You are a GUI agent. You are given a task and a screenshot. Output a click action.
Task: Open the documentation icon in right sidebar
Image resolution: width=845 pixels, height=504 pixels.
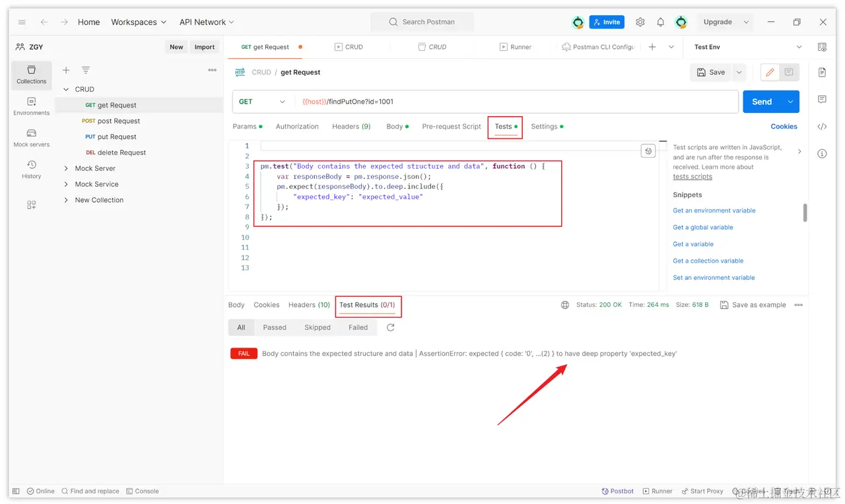pyautogui.click(x=822, y=73)
